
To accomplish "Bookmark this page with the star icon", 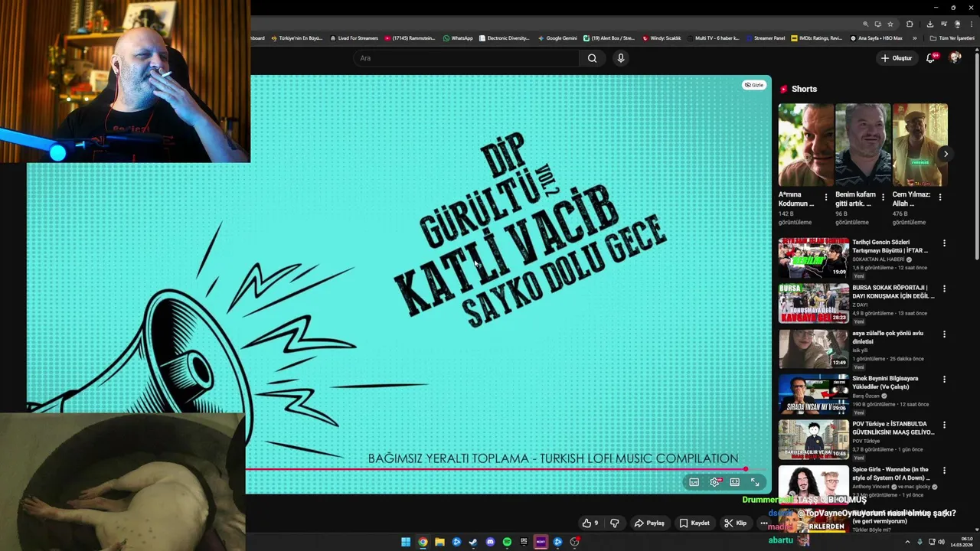I will pos(890,24).
